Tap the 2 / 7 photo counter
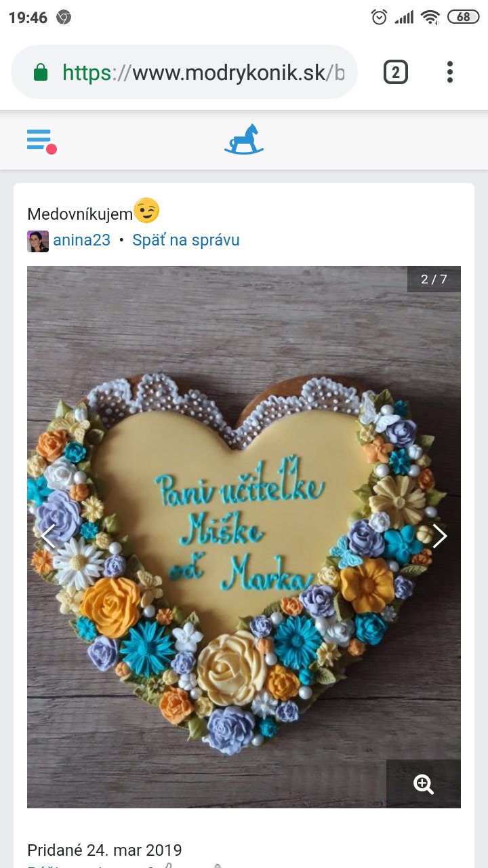Image resolution: width=488 pixels, height=868 pixels. [x=434, y=279]
